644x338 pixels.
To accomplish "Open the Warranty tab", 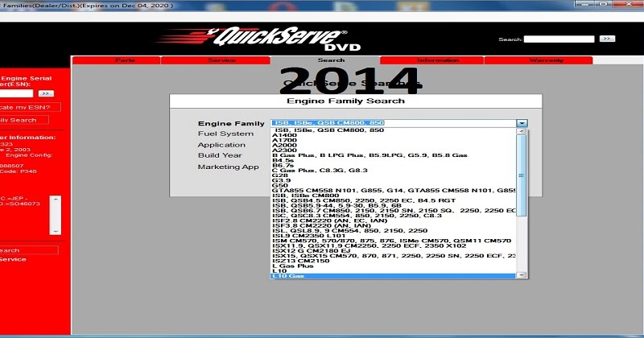I will point(539,60).
